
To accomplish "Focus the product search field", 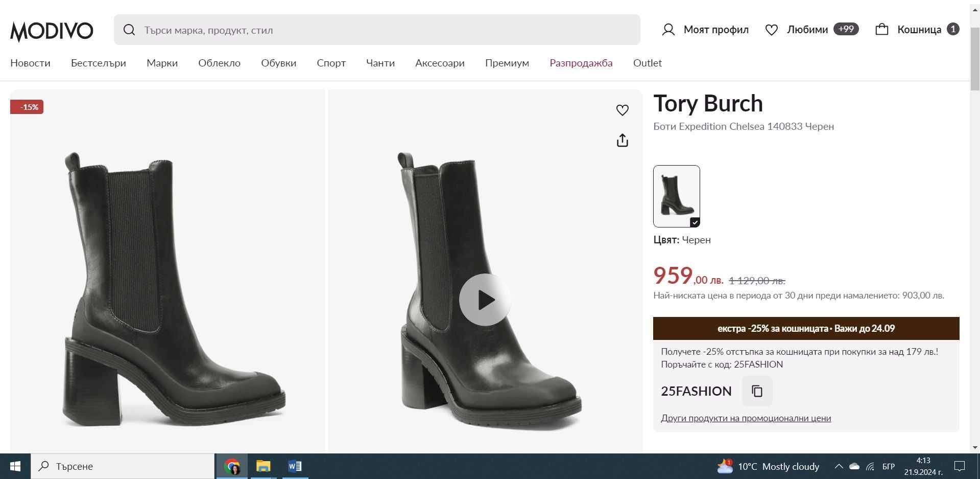I will pyautogui.click(x=377, y=30).
